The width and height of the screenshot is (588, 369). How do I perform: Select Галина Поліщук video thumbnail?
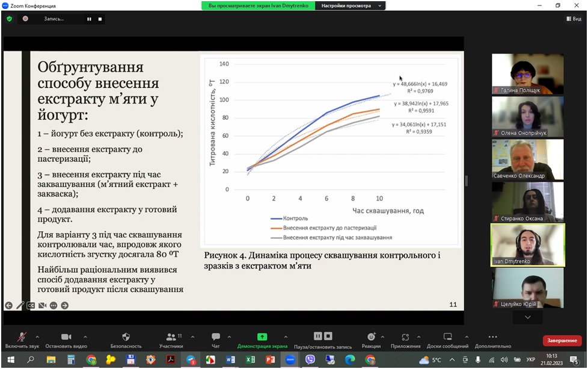(x=528, y=73)
